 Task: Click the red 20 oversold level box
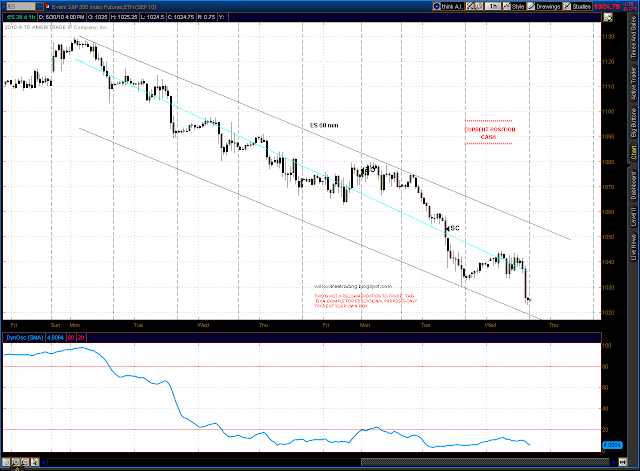pyautogui.click(x=81, y=338)
